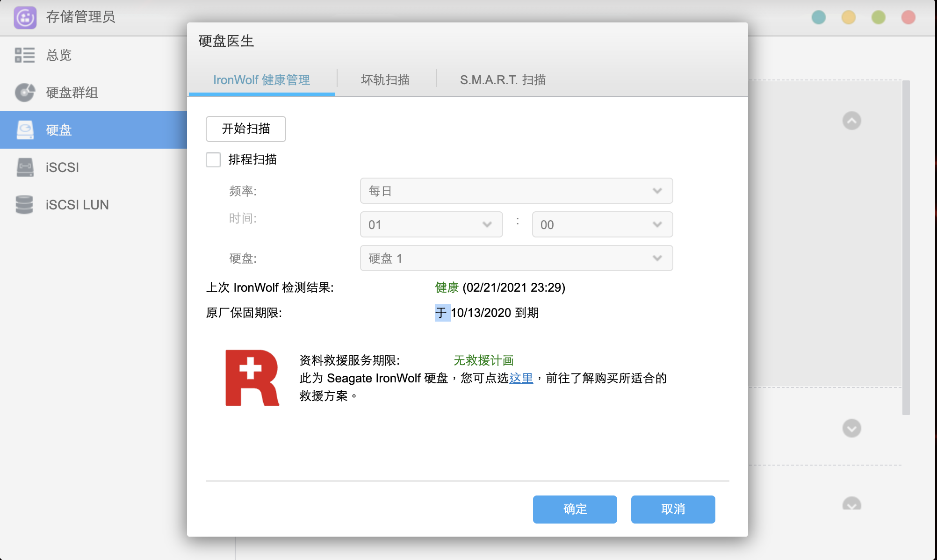
Task: Click the yellow window control dot
Action: (x=849, y=17)
